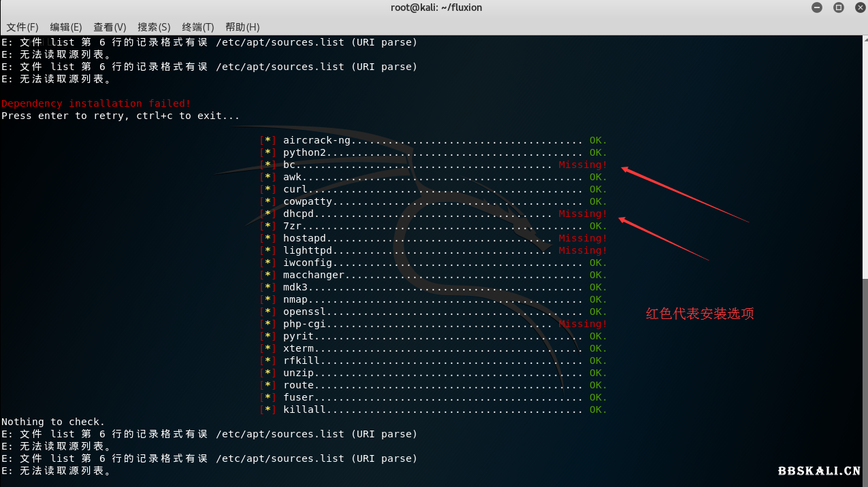Maximize the terminal window
The height and width of the screenshot is (487, 868).
tap(839, 8)
